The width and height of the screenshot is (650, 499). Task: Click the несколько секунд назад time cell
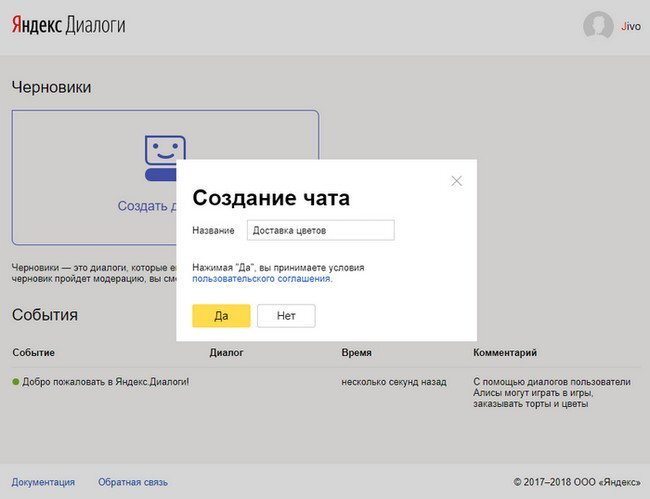point(394,382)
